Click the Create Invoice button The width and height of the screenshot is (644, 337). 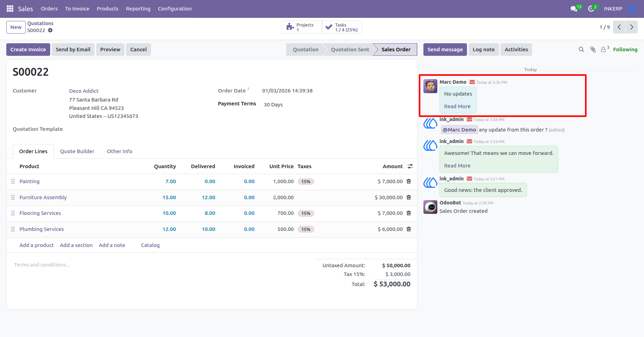pos(28,50)
